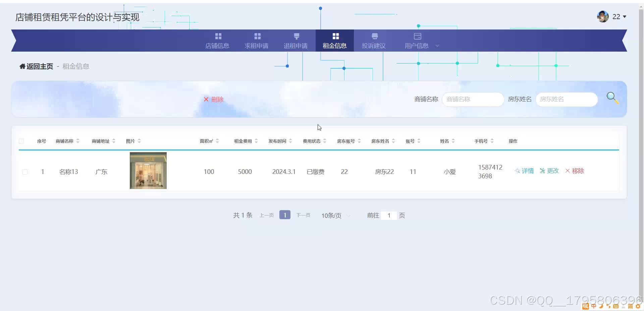Open the 求租申请 navigation tab
The width and height of the screenshot is (644, 311).
257,41
